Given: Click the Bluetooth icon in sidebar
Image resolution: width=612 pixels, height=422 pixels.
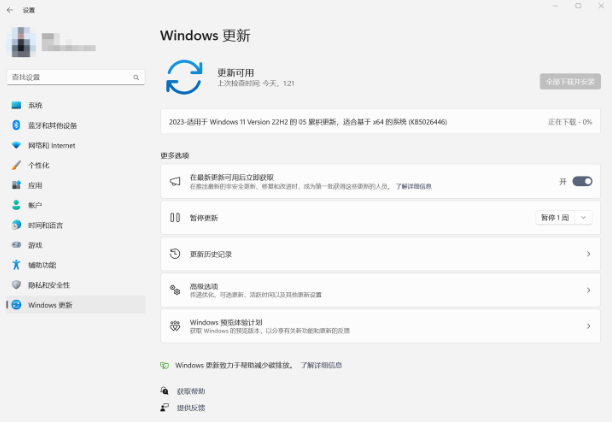Looking at the screenshot, I should pos(16,125).
